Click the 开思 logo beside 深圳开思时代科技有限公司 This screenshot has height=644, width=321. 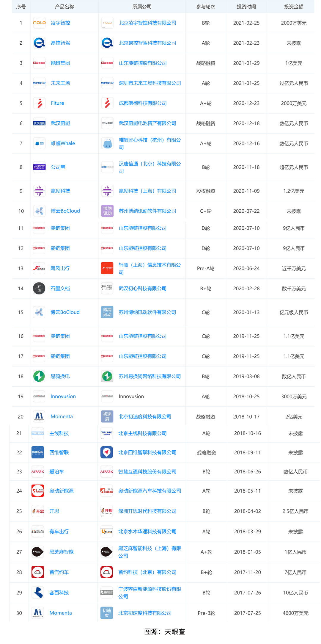(107, 511)
